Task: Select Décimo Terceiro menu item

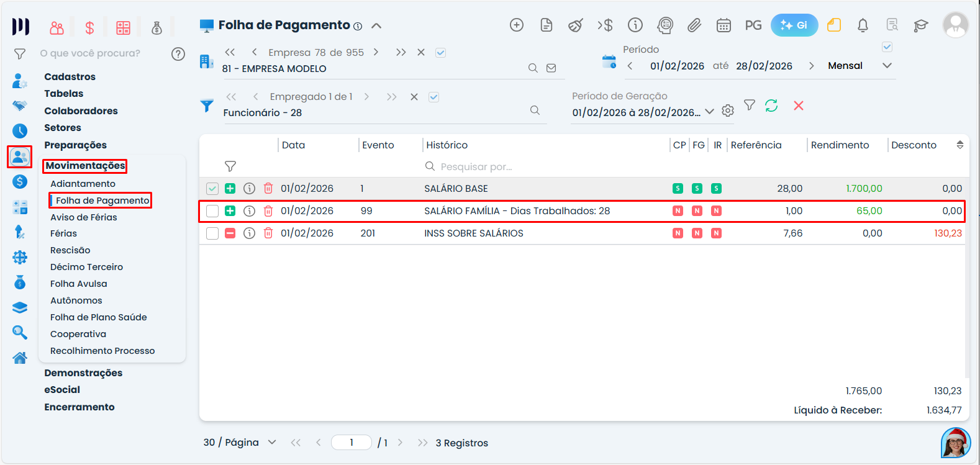Action: 86,267
